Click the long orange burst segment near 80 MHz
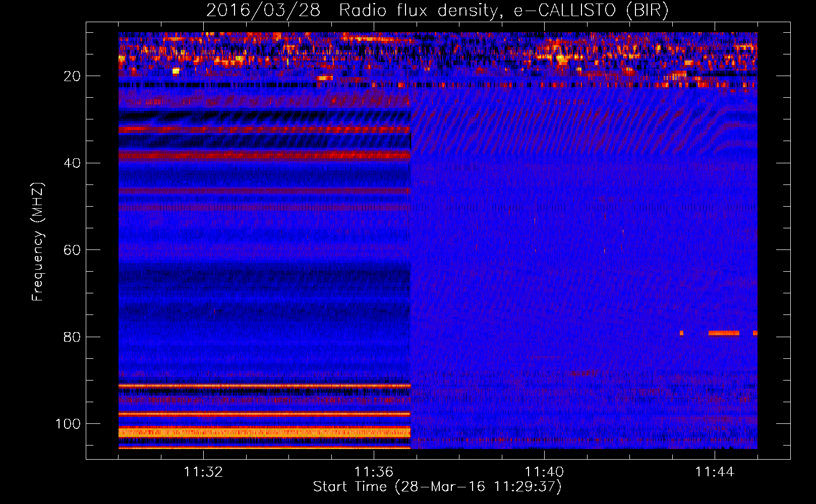The image size is (816, 504). coord(724,333)
